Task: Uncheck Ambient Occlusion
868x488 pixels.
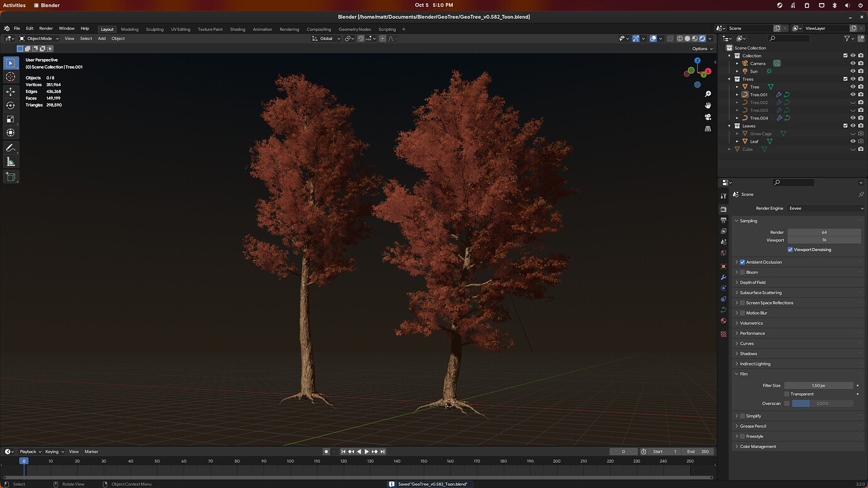Action: 742,262
